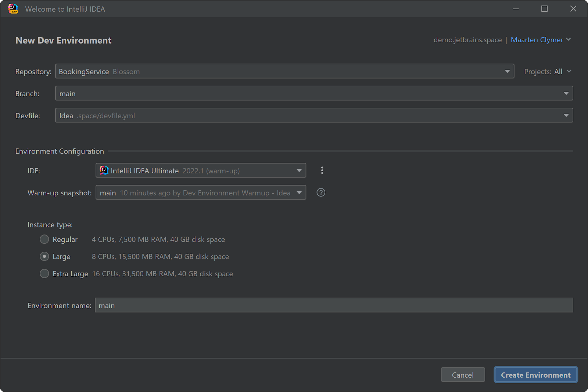
Task: Open the Warm-up snapshot dropdown arrow
Action: pyautogui.click(x=299, y=193)
